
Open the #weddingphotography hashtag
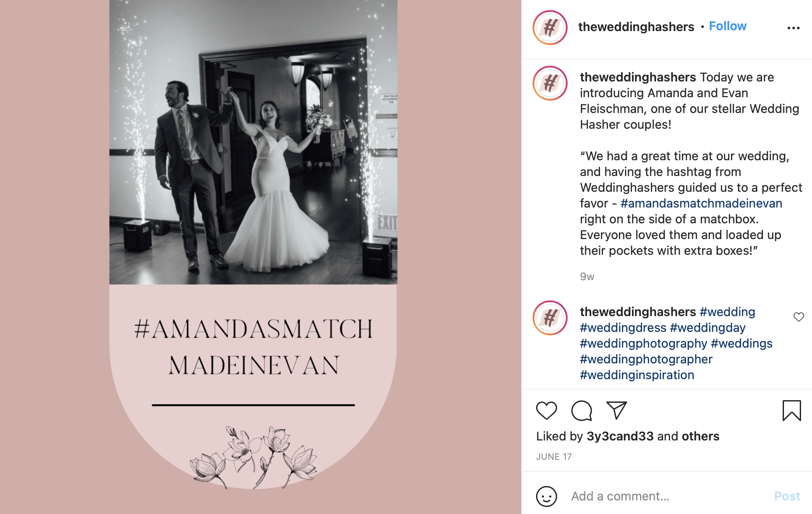coord(643,343)
